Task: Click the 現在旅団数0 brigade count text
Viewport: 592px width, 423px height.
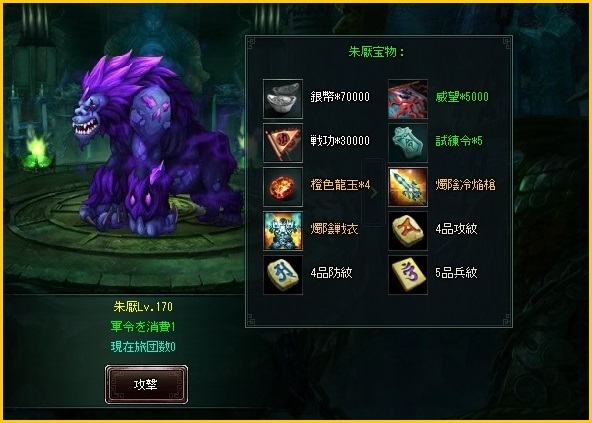Action: (x=143, y=346)
